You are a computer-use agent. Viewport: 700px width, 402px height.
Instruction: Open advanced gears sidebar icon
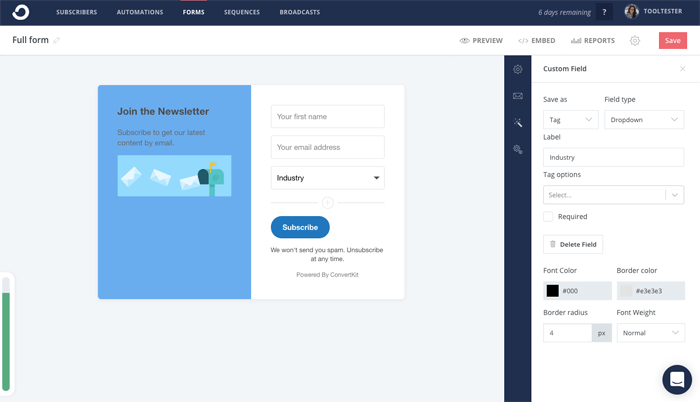click(518, 149)
